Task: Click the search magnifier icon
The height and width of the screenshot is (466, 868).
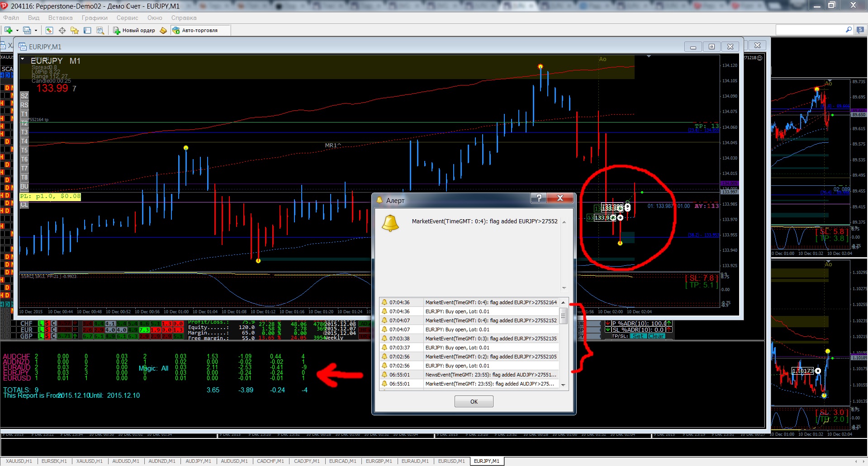Action: pos(849,30)
